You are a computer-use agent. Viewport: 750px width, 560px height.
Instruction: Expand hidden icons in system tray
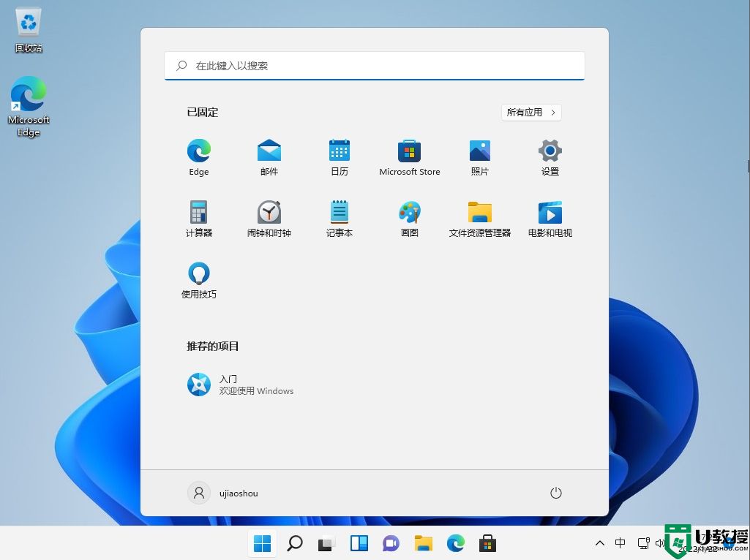[599, 543]
